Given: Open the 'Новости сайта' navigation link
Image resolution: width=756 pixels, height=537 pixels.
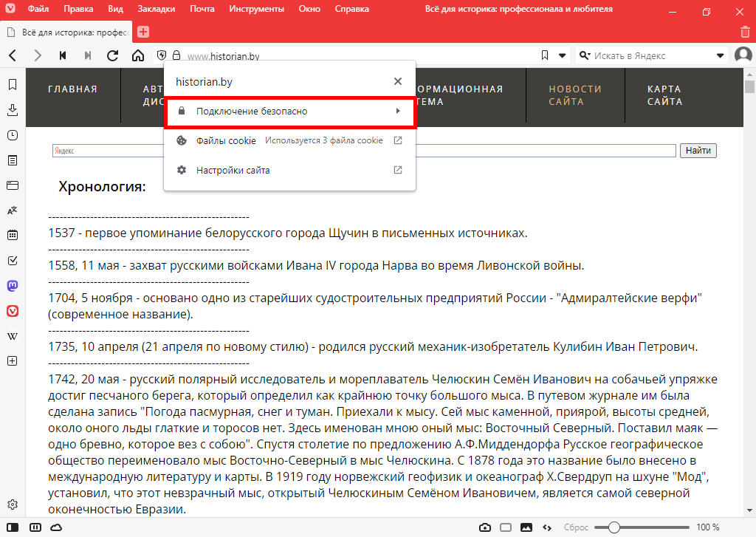Looking at the screenshot, I should [x=566, y=95].
